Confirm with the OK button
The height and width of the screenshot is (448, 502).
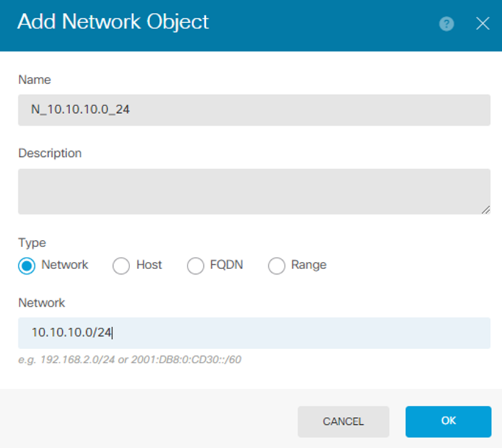[x=448, y=421]
